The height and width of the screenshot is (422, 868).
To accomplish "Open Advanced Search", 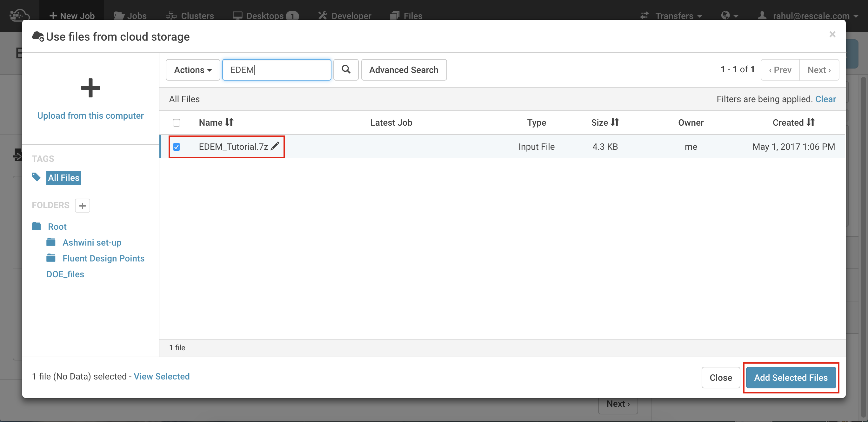I will (x=404, y=70).
